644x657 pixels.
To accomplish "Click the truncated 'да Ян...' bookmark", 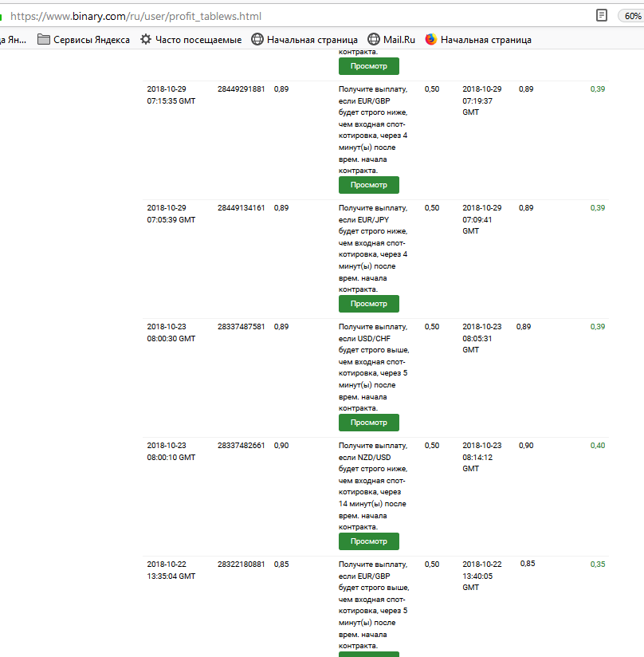I will [13, 39].
